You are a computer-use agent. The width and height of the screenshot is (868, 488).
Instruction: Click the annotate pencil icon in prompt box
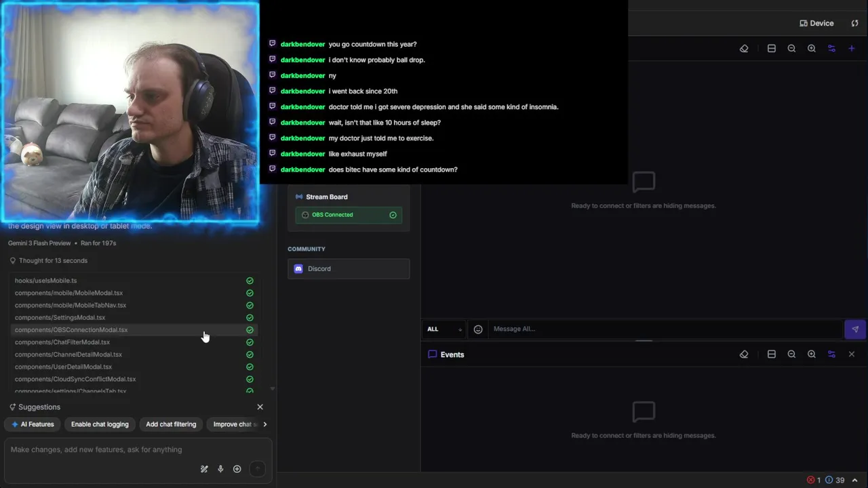[x=204, y=469]
